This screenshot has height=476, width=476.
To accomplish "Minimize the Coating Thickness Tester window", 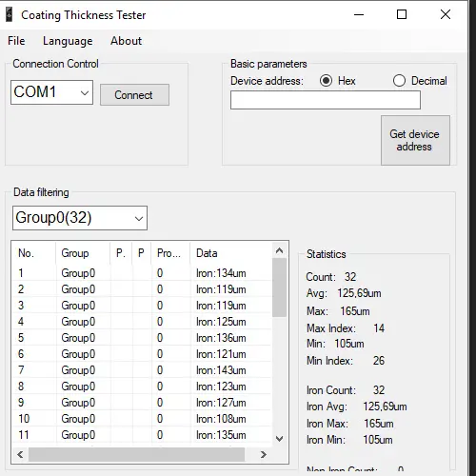I will point(359,14).
